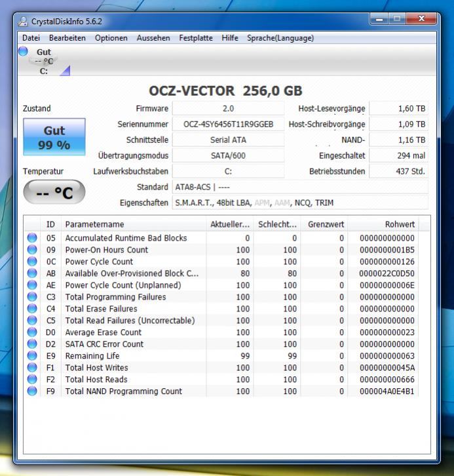Click status orb for SATA CRC Error Count
This screenshot has height=476, width=454.
32,344
